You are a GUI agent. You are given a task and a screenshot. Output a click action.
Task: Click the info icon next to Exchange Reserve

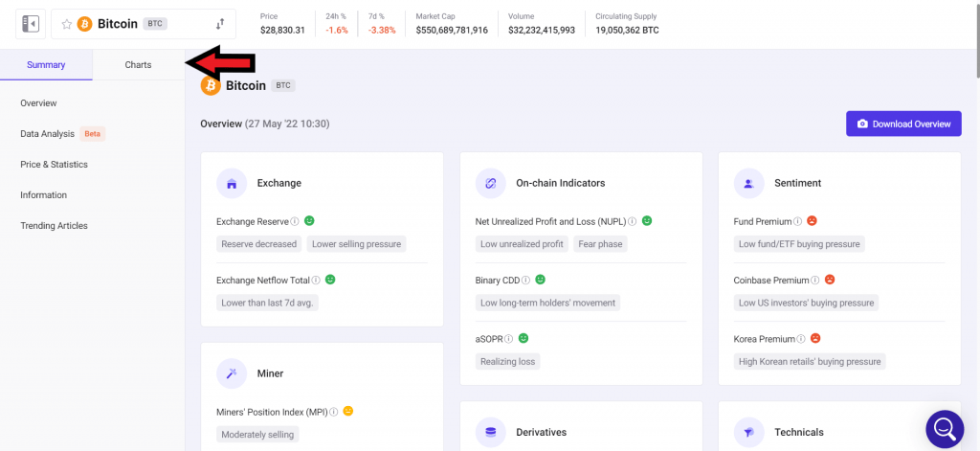(295, 222)
